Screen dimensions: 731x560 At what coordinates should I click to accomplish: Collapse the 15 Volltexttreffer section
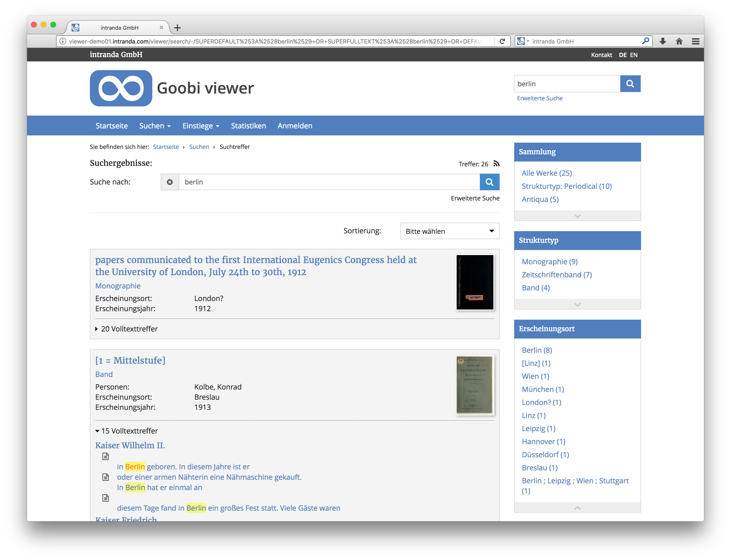point(127,431)
